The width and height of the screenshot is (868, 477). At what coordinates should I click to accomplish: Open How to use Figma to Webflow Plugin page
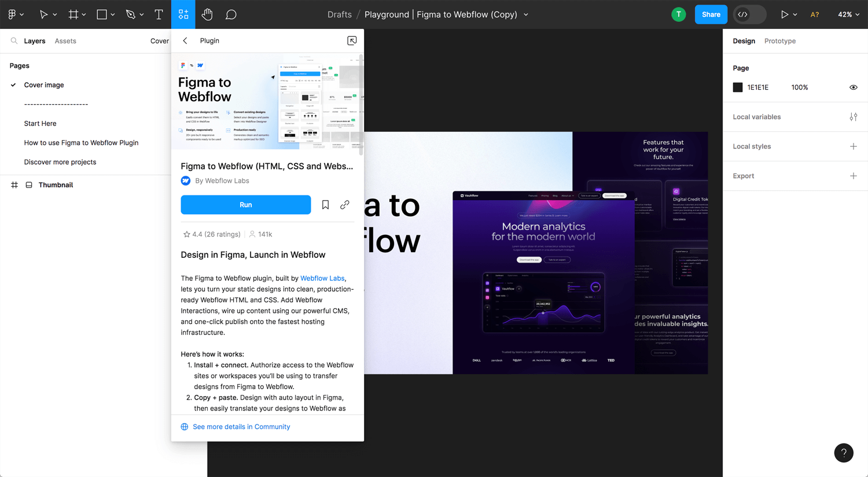(81, 143)
